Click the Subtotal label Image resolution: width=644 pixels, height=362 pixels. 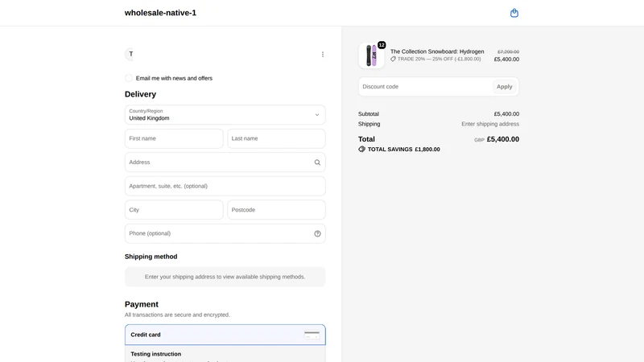(369, 114)
